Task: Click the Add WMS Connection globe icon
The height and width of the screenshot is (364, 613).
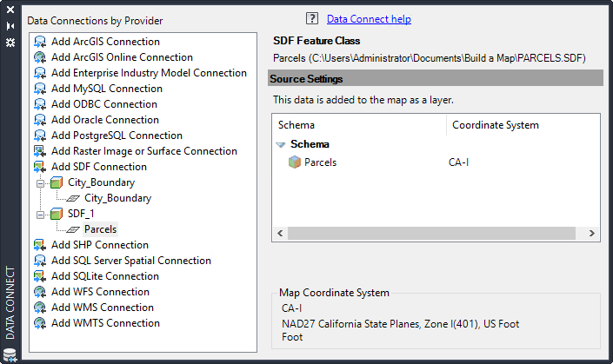Action: [40, 308]
